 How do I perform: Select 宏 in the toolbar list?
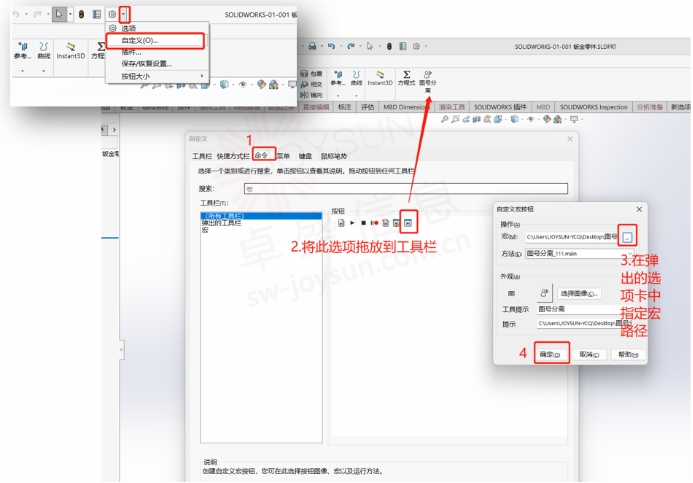pyautogui.click(x=205, y=230)
